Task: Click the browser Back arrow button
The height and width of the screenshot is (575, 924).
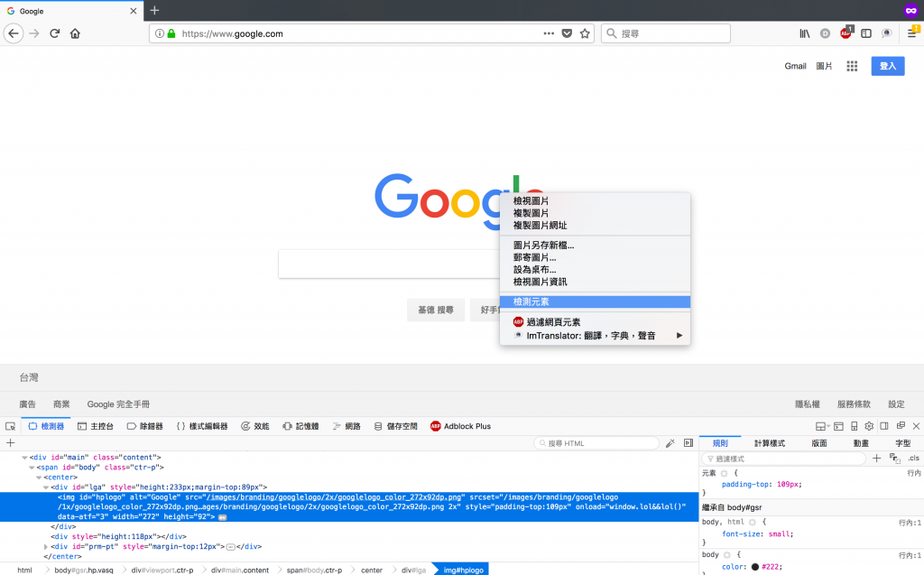Action: coord(14,33)
